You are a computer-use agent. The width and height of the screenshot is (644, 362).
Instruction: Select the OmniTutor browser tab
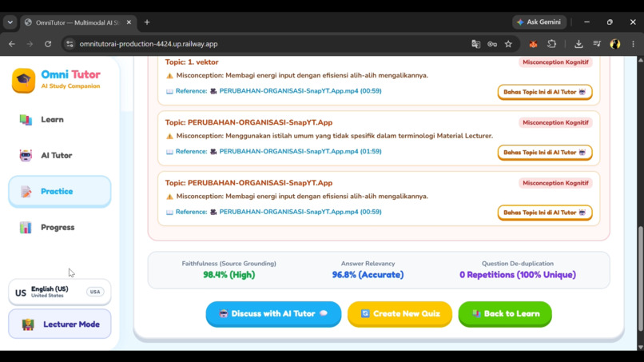(x=78, y=22)
